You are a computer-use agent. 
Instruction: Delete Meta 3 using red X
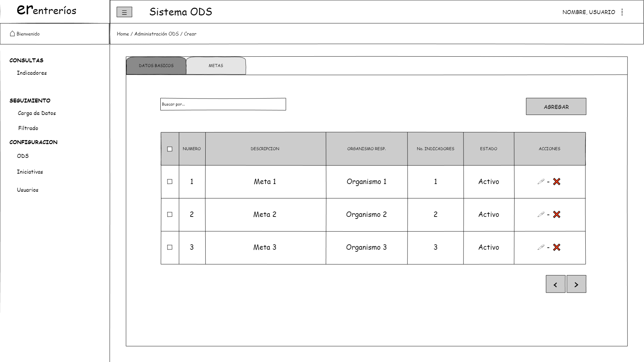click(x=557, y=247)
